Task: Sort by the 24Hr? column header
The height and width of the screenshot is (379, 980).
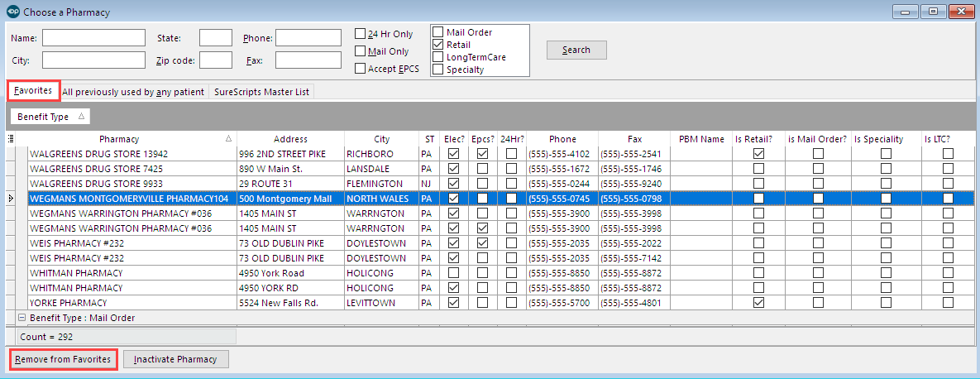Action: pos(511,139)
